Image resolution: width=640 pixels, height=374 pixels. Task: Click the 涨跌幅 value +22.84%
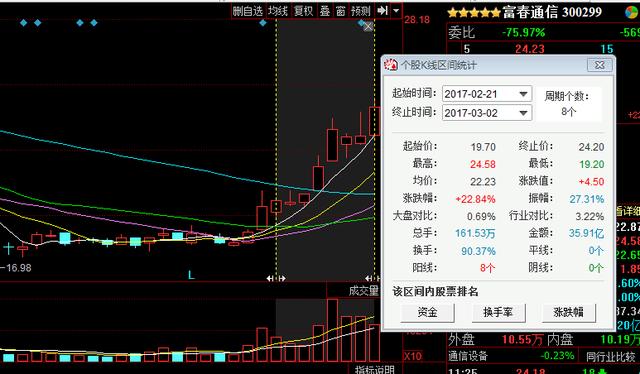click(476, 199)
